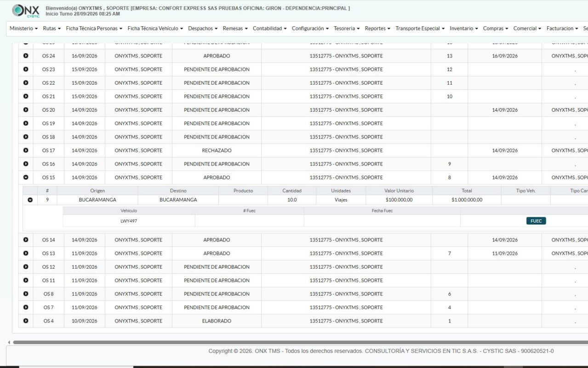Open Ficha Técnica Vehículo menu
588x368 pixels.
click(x=155, y=29)
